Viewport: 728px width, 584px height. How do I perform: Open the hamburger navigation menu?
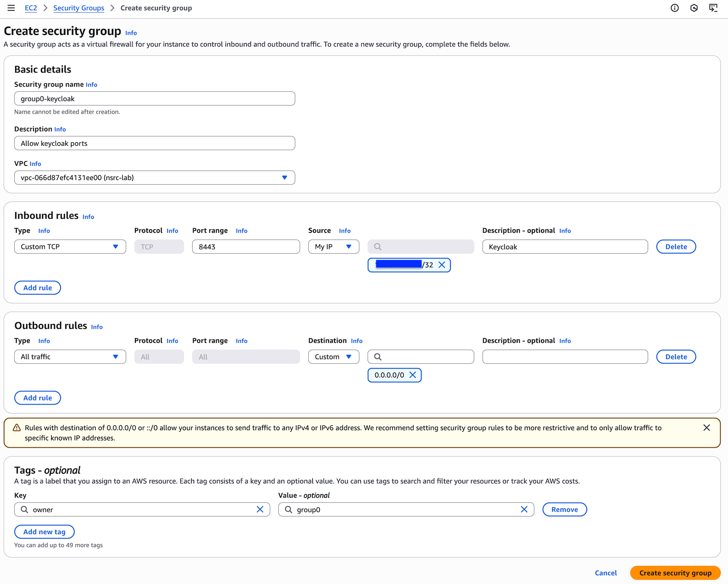pyautogui.click(x=11, y=8)
